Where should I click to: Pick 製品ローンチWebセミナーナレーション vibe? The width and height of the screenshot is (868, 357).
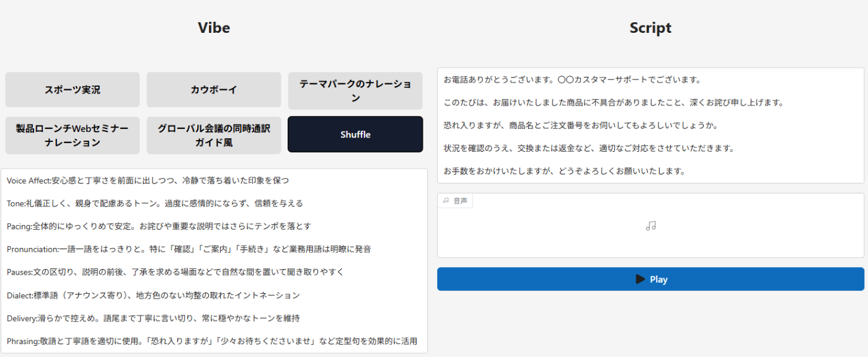pos(73,135)
